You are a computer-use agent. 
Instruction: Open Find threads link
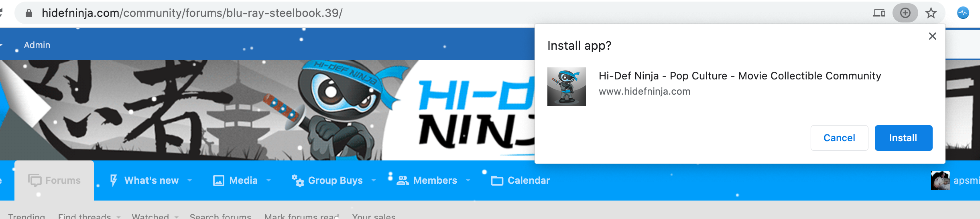click(84, 216)
